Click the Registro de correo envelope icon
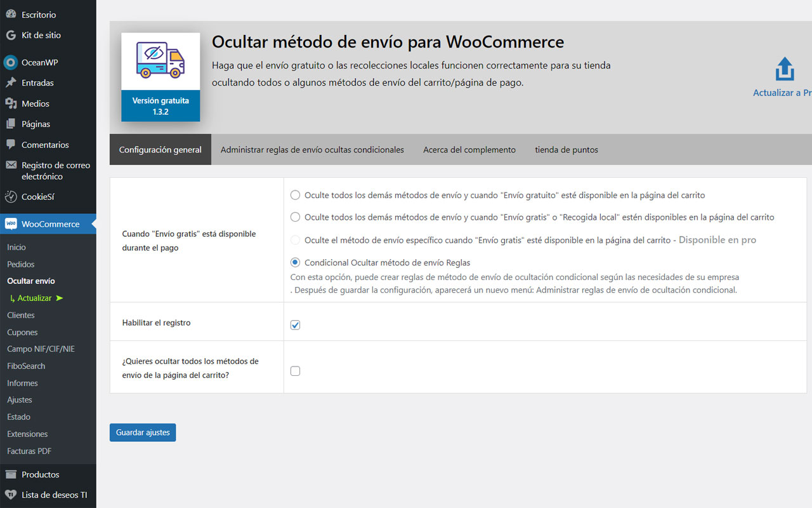 coord(11,165)
